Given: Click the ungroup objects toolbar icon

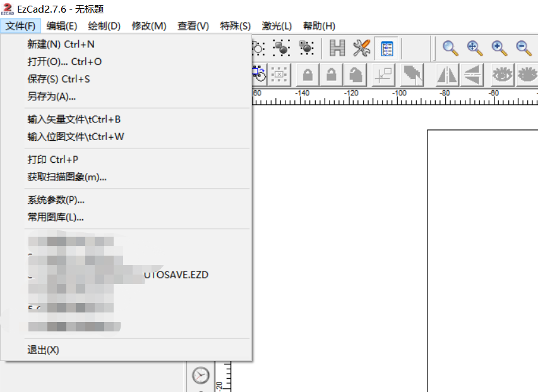Looking at the screenshot, I should tap(306, 48).
